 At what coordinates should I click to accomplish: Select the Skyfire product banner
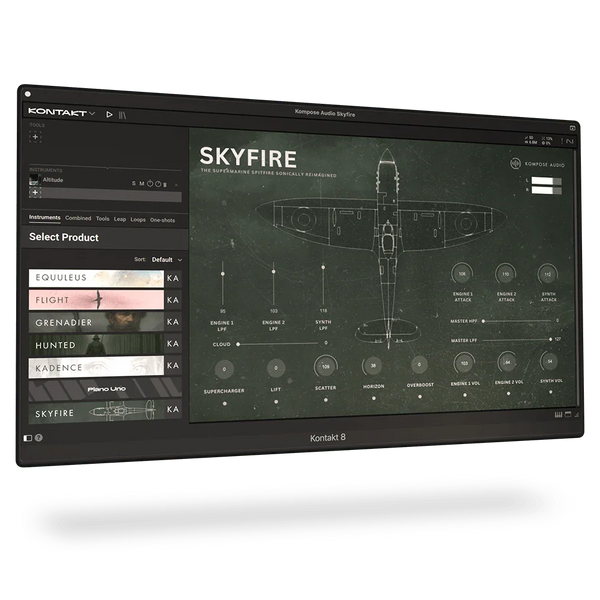pos(96,412)
